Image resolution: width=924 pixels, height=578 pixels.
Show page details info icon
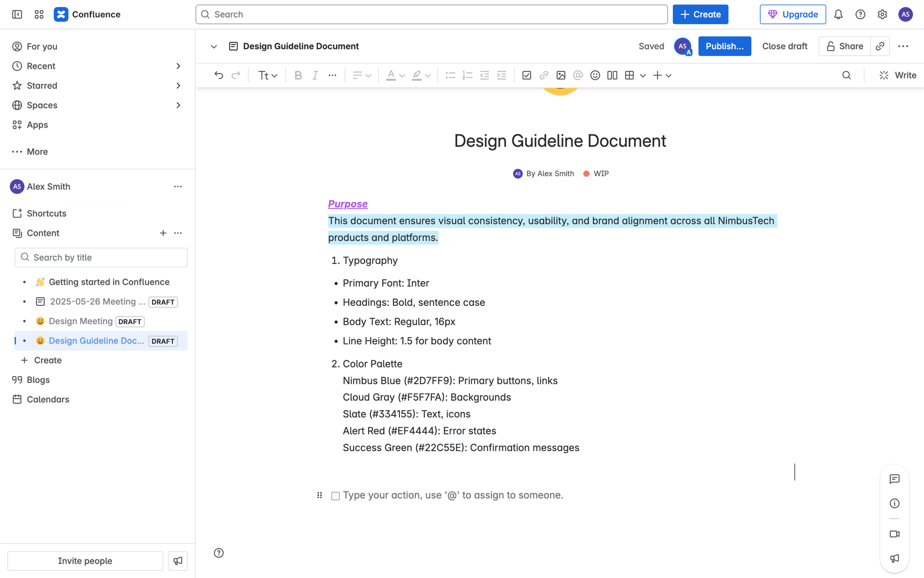click(895, 503)
